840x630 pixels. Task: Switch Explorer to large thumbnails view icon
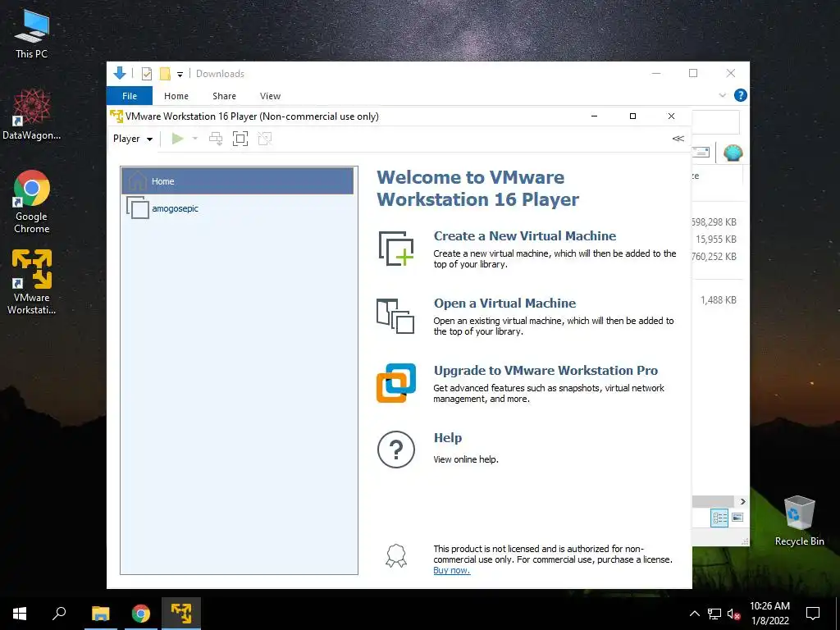point(737,518)
